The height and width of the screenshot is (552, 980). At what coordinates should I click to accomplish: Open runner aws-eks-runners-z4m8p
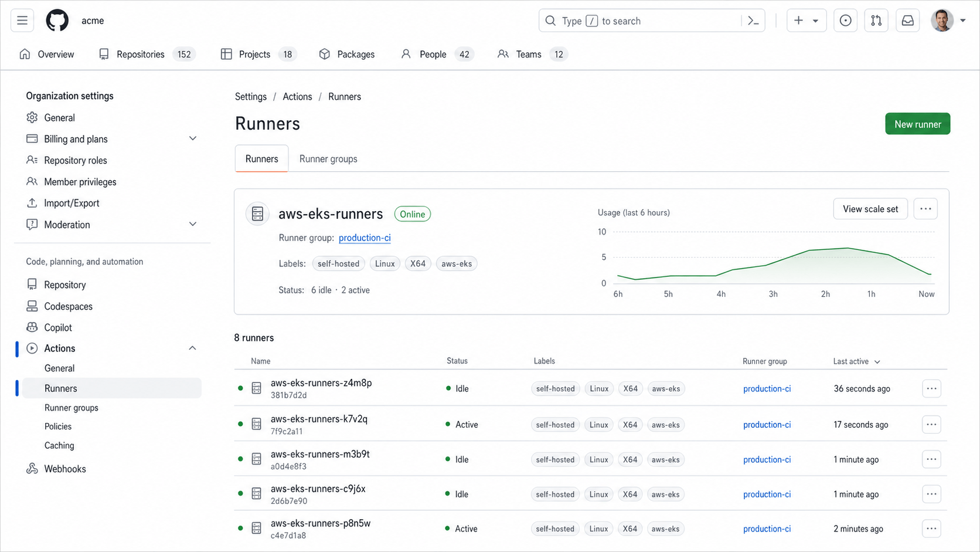click(x=321, y=383)
